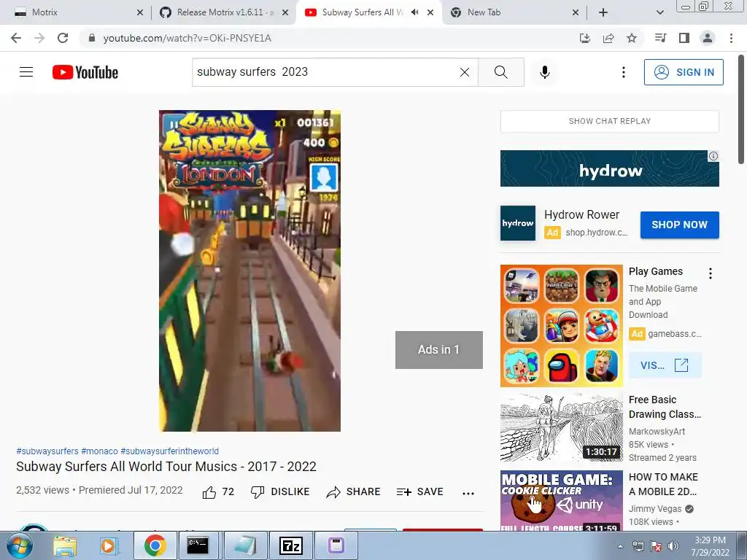Screen dimensions: 747x560
Task: Click the #subwaysurferintheworld hashtag
Action: 169,451
